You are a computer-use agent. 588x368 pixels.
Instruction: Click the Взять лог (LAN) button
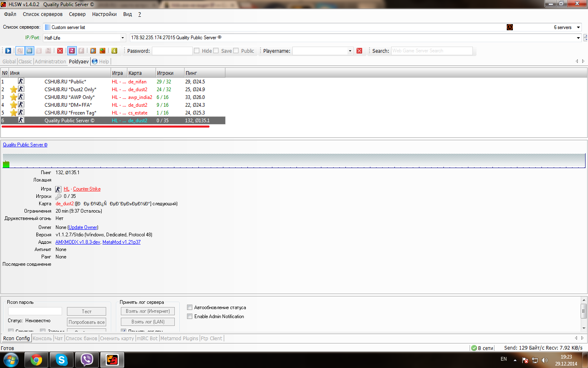(148, 322)
